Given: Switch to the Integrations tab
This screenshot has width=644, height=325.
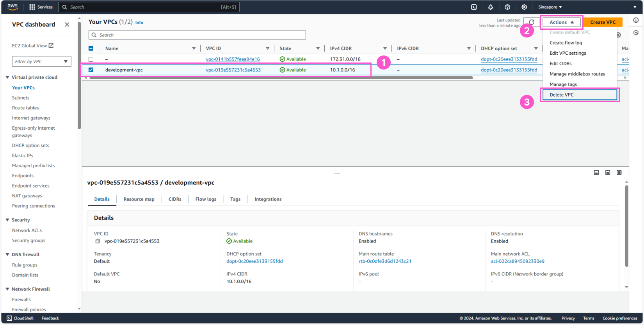Looking at the screenshot, I should [268, 199].
